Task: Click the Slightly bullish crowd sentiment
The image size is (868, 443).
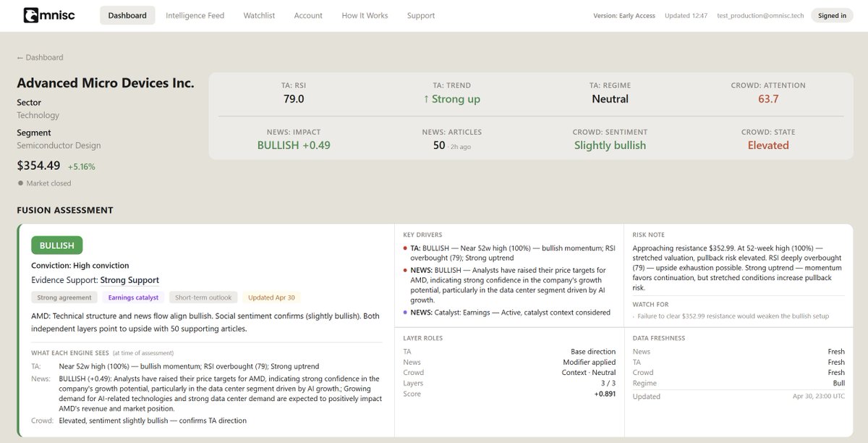Action: point(610,145)
